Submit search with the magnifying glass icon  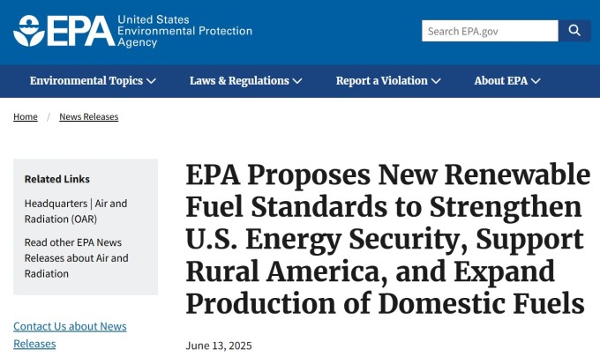[574, 31]
